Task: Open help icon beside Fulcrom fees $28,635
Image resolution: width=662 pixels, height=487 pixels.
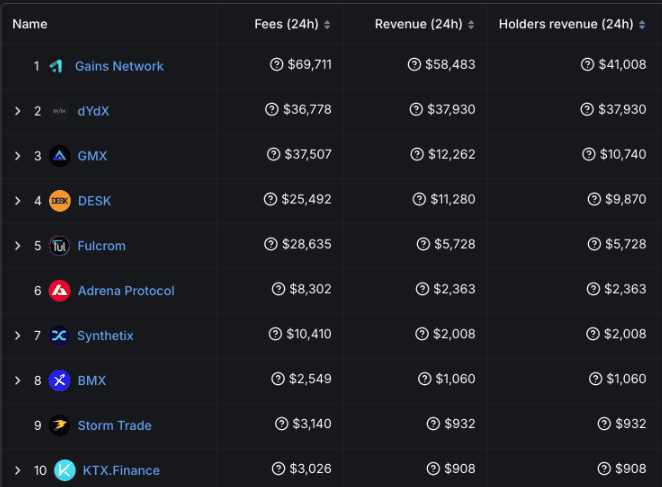Action: 271,244
